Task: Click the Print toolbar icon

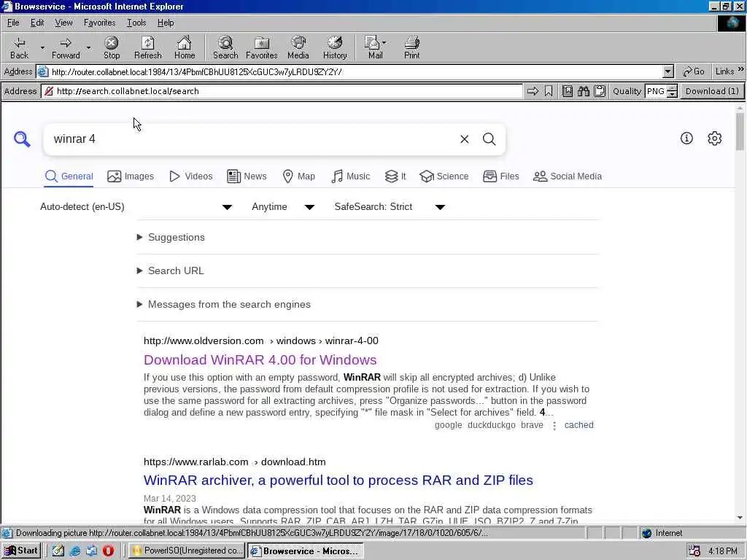Action: [x=412, y=47]
